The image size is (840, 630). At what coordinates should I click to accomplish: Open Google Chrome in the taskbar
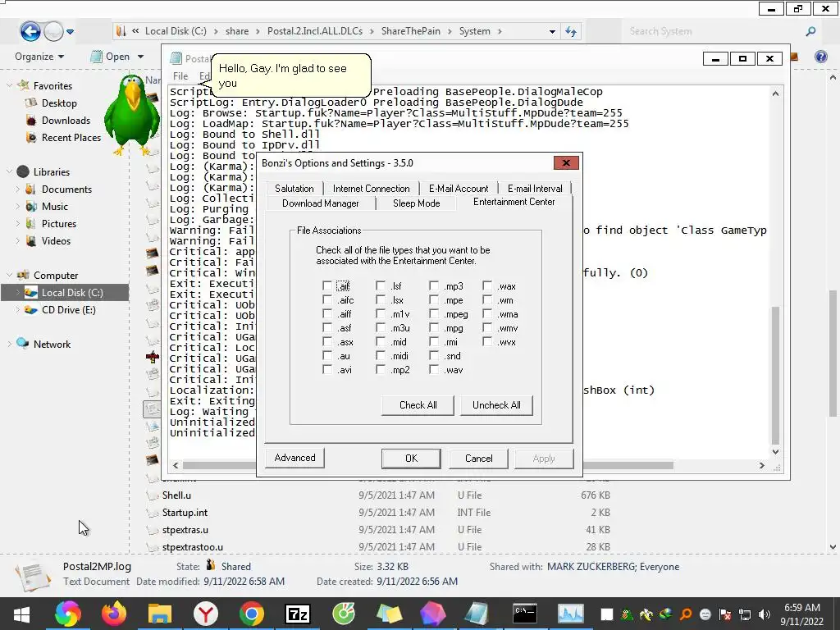(251, 614)
